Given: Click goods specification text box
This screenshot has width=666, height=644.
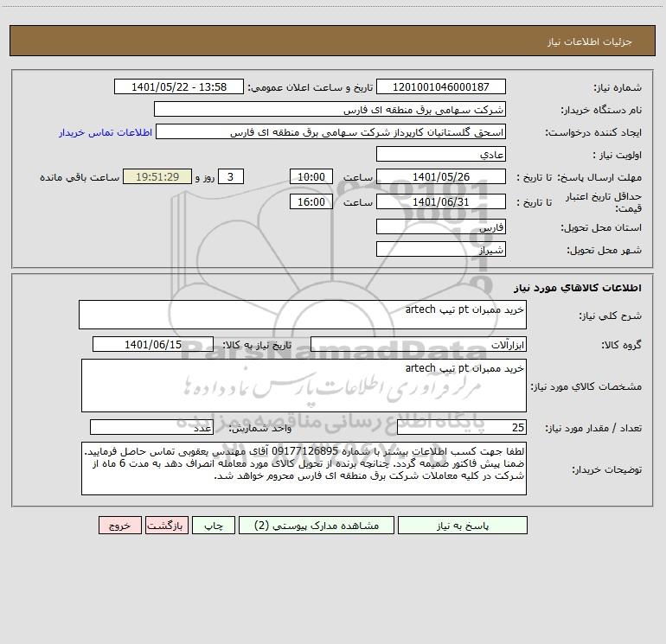Looking at the screenshot, I should (x=304, y=386).
